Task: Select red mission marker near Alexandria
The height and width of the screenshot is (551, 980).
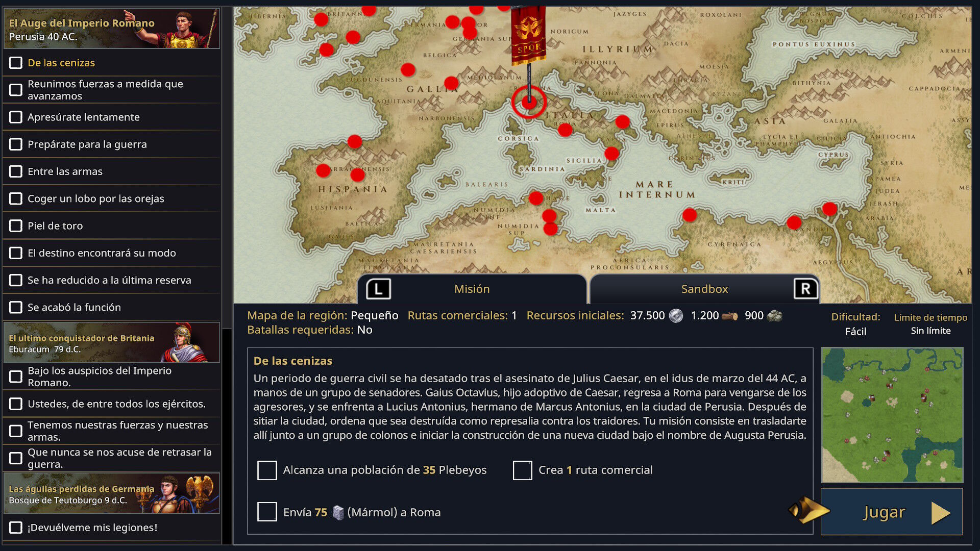Action: 794,222
